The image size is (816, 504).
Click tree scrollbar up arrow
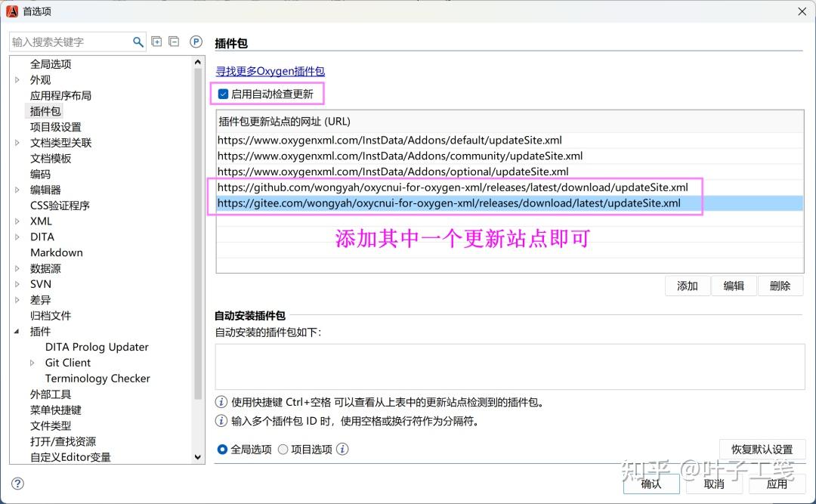tap(198, 63)
